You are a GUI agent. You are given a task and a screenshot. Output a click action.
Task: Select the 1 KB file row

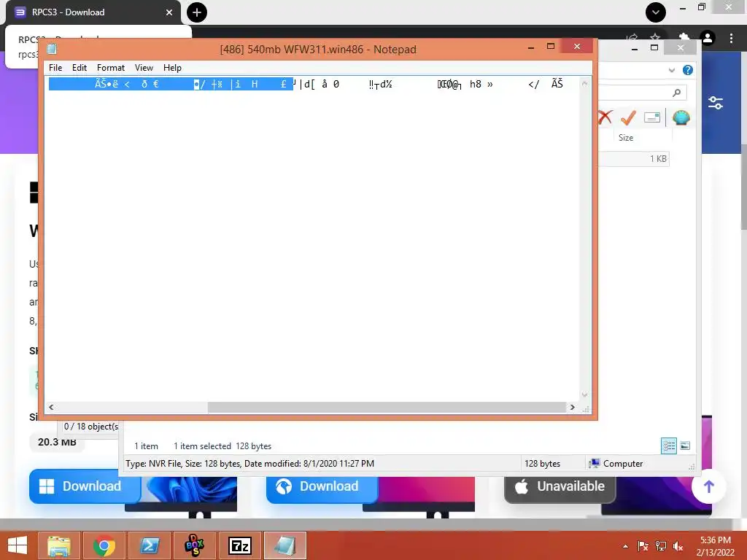(634, 159)
